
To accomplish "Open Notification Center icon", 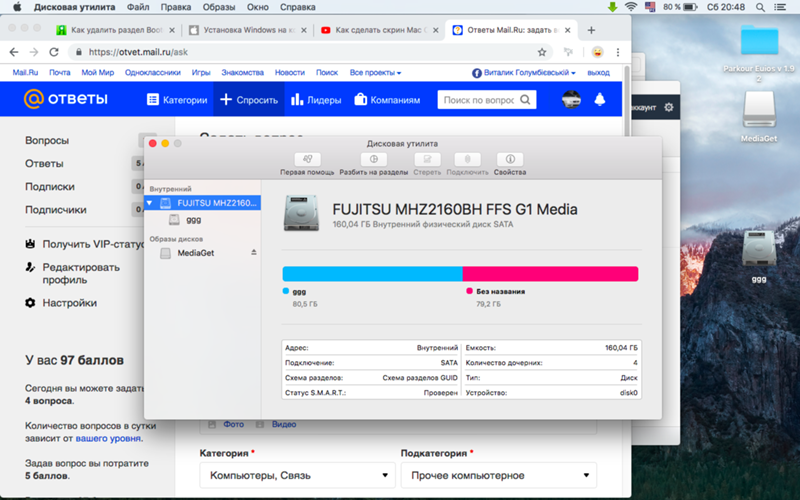I will point(780,7).
